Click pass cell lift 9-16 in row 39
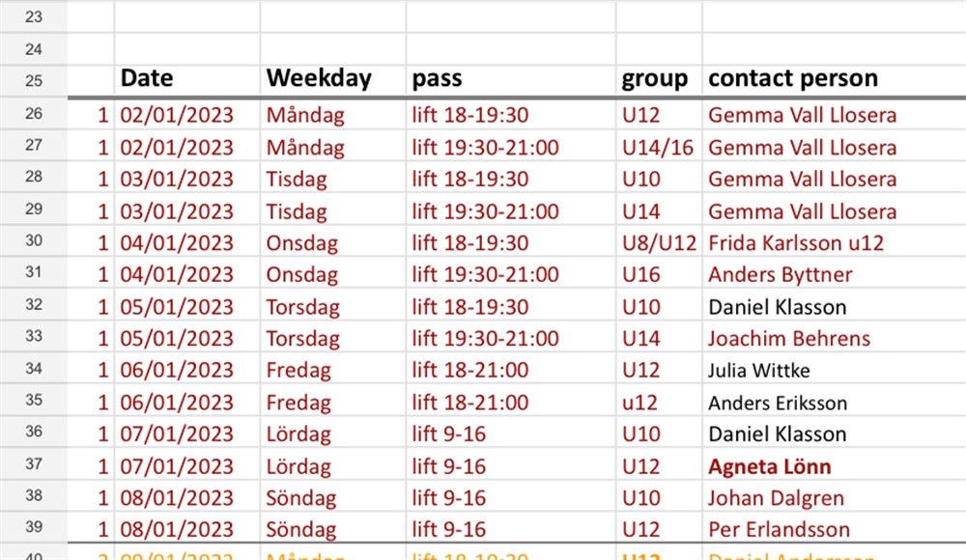966x560 pixels. point(511,529)
